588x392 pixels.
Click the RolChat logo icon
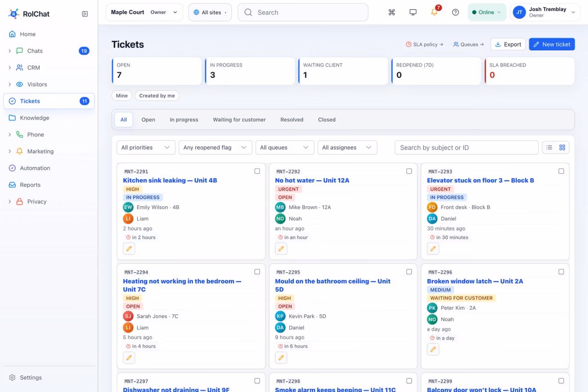[x=14, y=14]
